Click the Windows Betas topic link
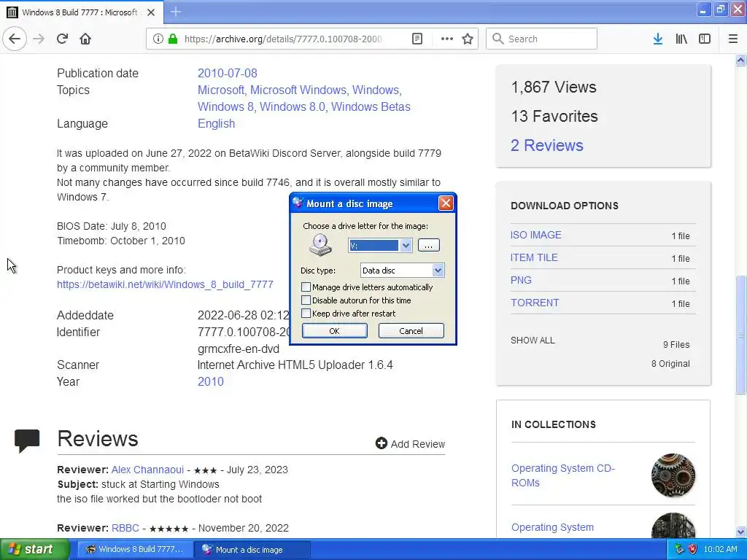 371,106
